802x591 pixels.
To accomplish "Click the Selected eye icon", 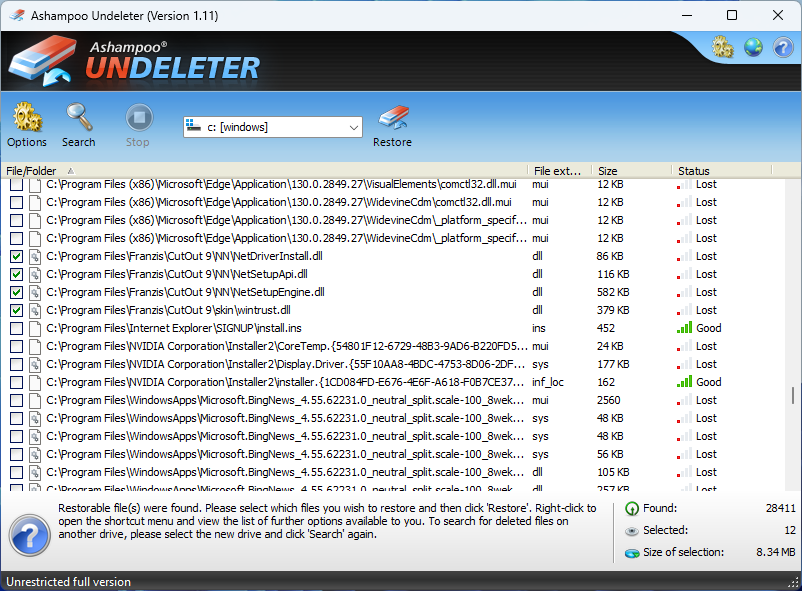I will (632, 531).
